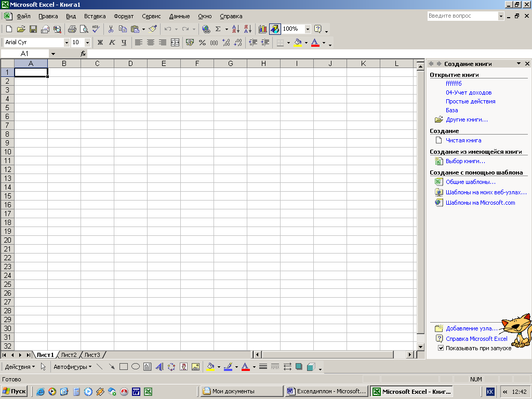
Task: Open Другие книги link
Action: tap(467, 120)
